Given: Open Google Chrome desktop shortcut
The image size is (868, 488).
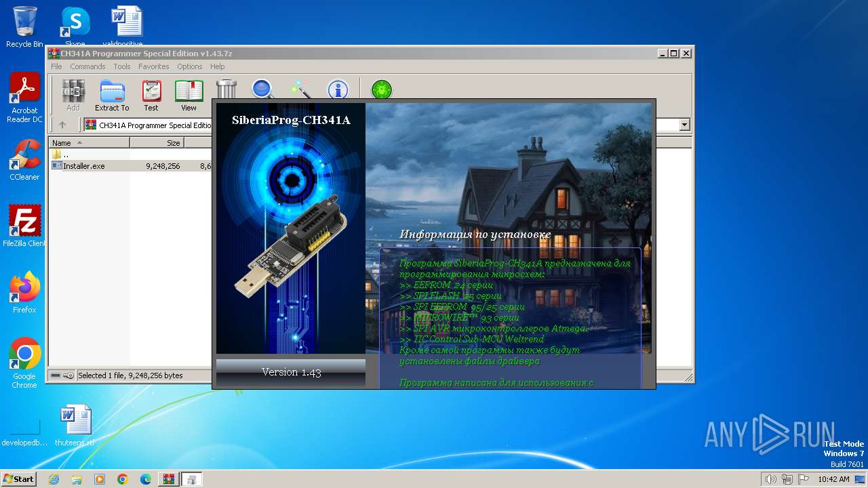Looking at the screenshot, I should coord(24,363).
